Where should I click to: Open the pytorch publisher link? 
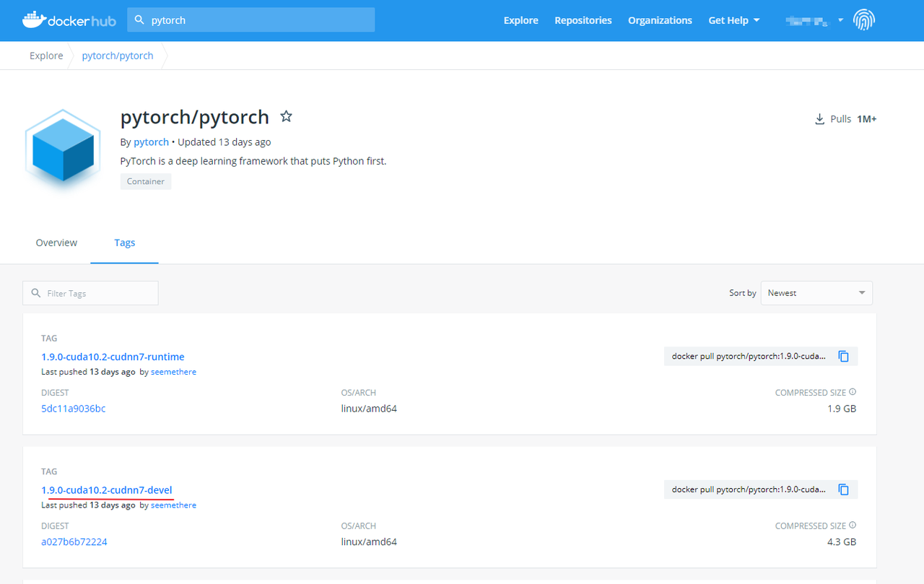[151, 141]
